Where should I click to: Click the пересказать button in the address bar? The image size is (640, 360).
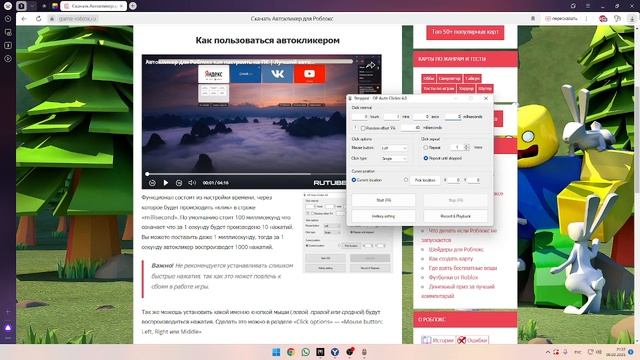(561, 19)
